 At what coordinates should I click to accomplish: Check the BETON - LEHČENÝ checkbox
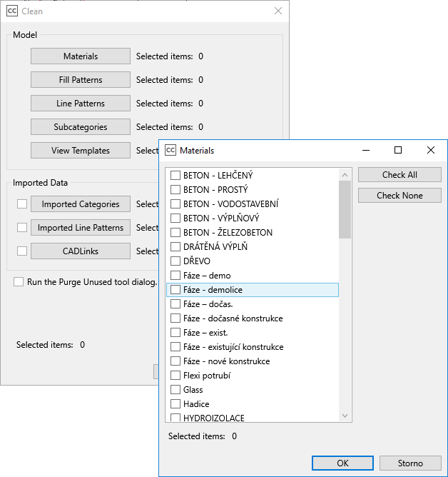pyautogui.click(x=175, y=176)
